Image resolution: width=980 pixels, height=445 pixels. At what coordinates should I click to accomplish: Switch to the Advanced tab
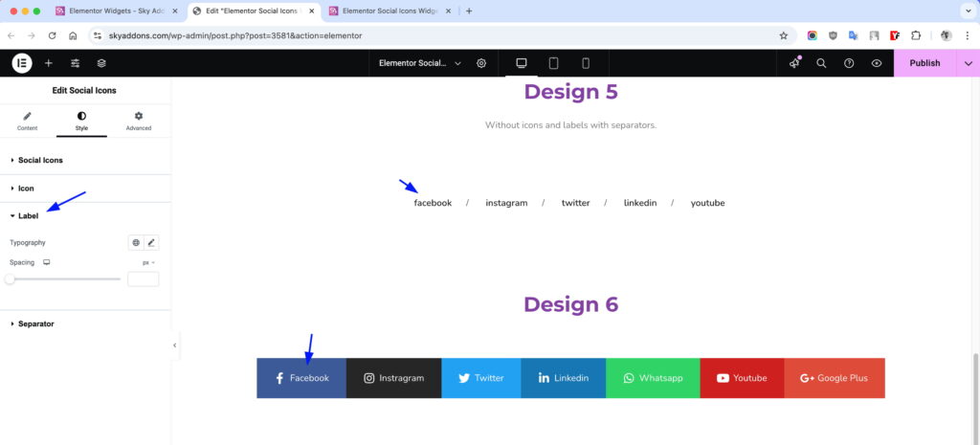(138, 122)
